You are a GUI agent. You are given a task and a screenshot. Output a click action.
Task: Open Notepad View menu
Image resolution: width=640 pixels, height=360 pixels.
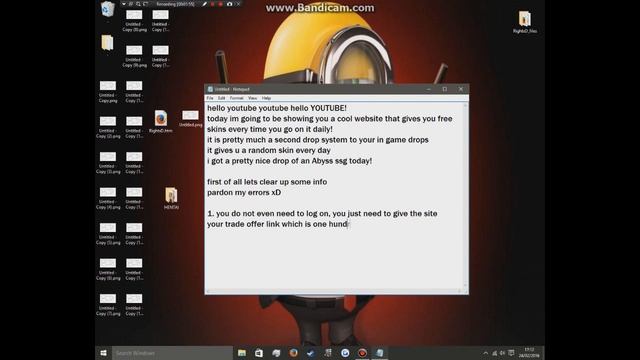coord(253,98)
